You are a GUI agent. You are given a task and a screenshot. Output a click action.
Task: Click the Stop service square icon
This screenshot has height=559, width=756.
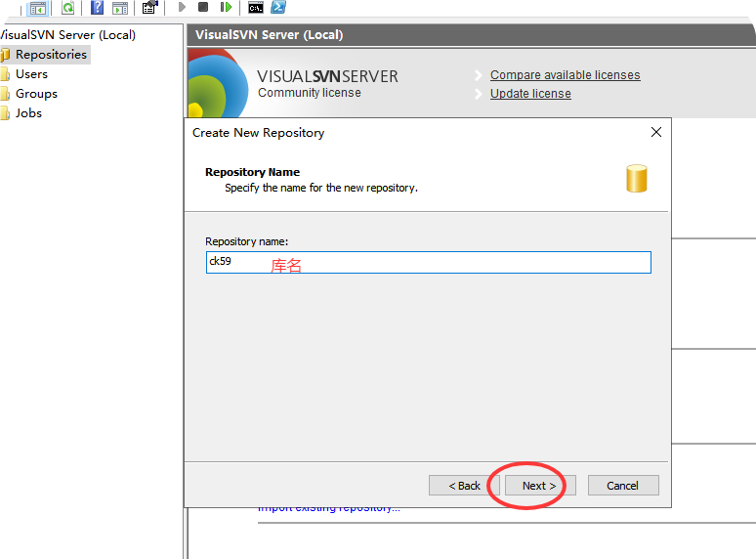click(x=203, y=7)
